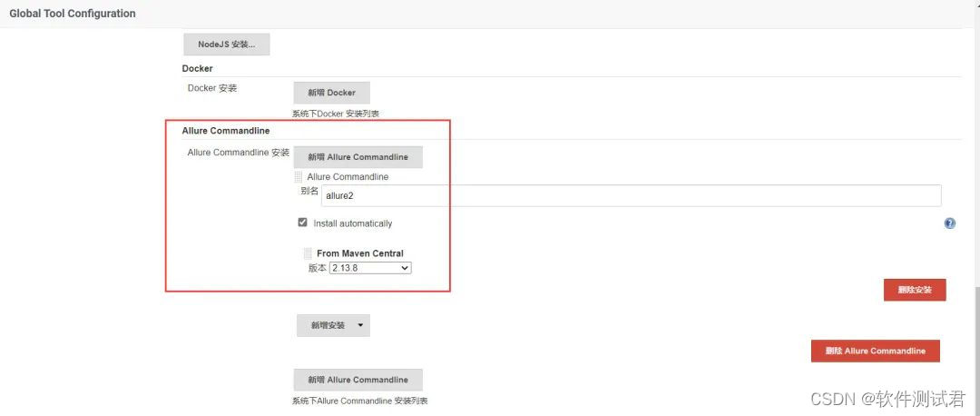Viewport: 980px width, 416px height.
Task: Click the upper 新增 Allure Commandline button
Action: [x=358, y=157]
